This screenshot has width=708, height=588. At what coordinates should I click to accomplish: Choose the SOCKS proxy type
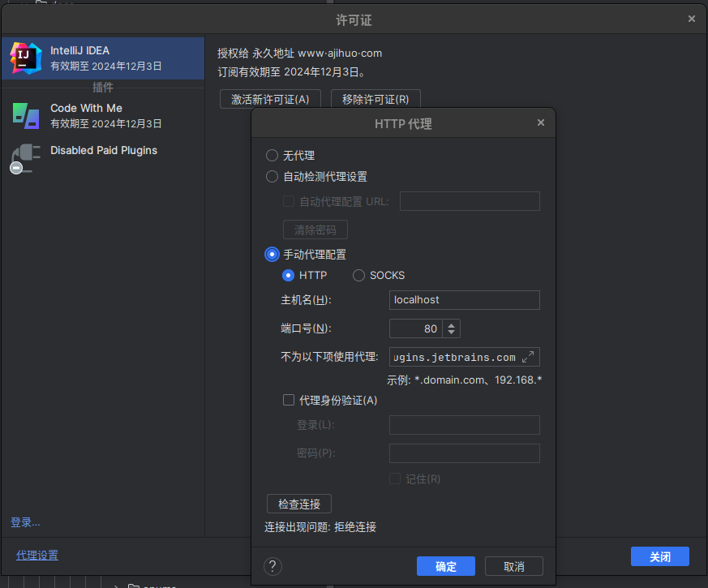(x=358, y=276)
